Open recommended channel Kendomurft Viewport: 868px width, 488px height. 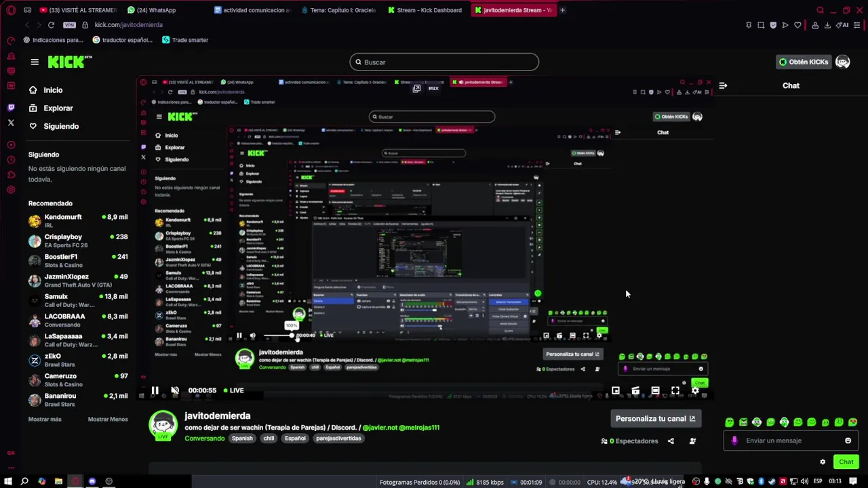(78, 221)
